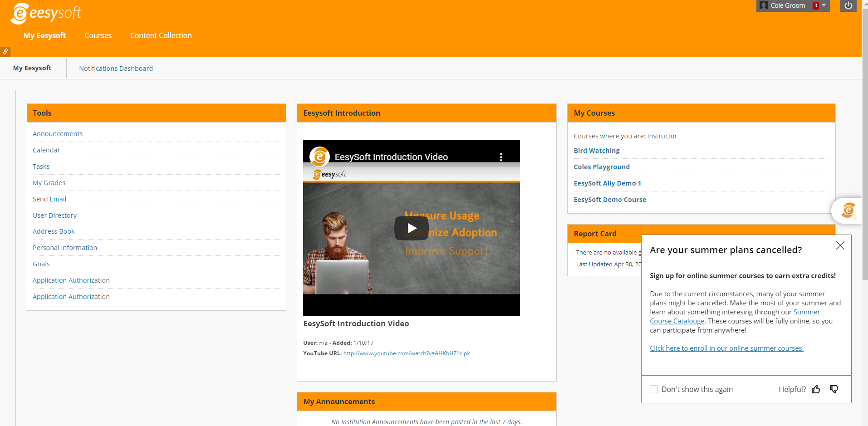Open the My Eesysoft top navigation tab

coord(45,35)
